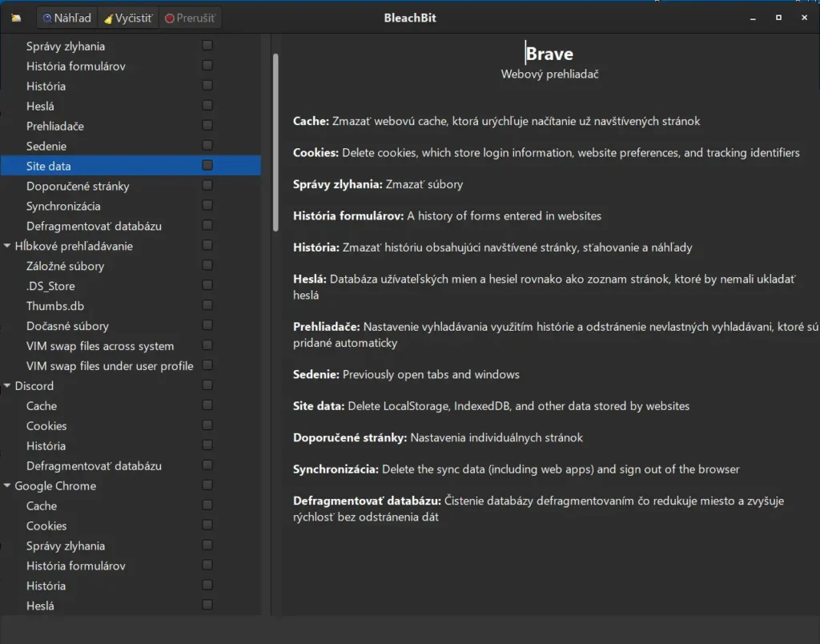Minimize the BleachBit window
Viewport: 820px width, 644px height.
[x=753, y=18]
